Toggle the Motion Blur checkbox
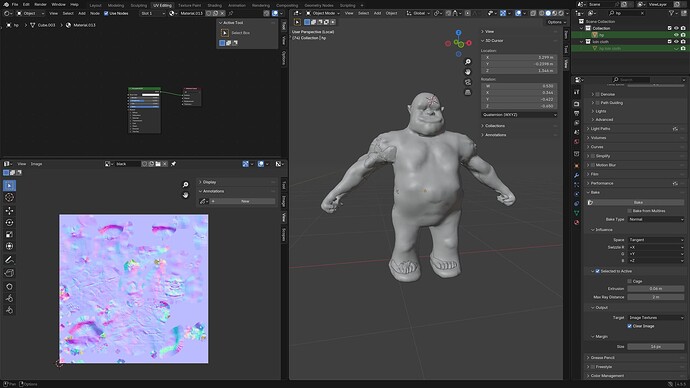 point(593,165)
